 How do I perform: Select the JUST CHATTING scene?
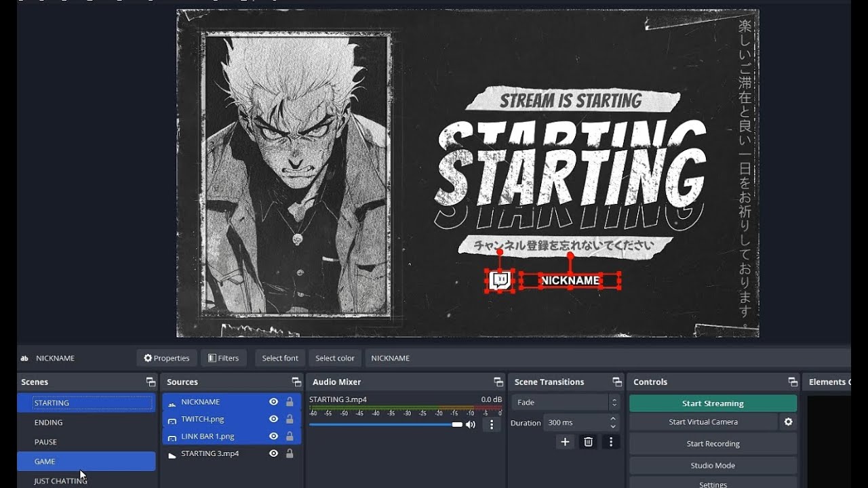click(86, 481)
